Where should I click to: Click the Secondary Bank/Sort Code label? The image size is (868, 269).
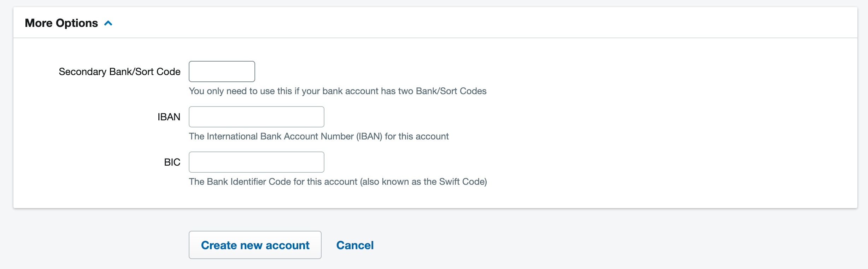[x=120, y=71]
